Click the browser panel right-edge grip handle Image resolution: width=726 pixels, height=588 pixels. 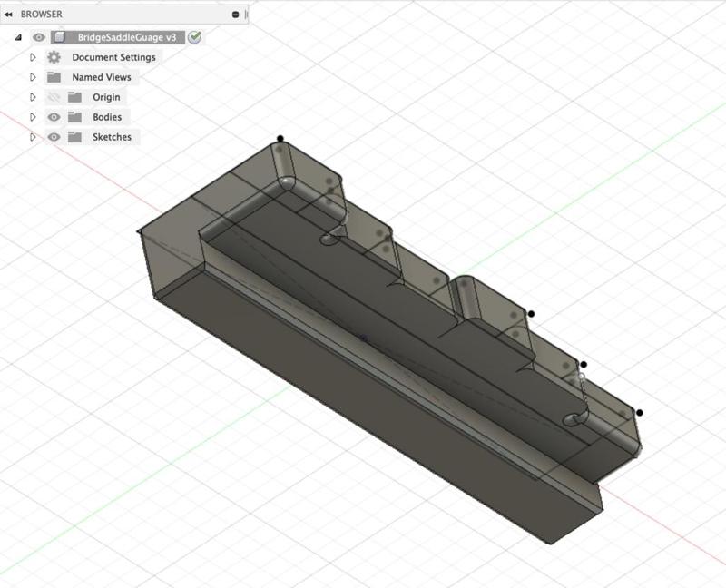click(246, 15)
